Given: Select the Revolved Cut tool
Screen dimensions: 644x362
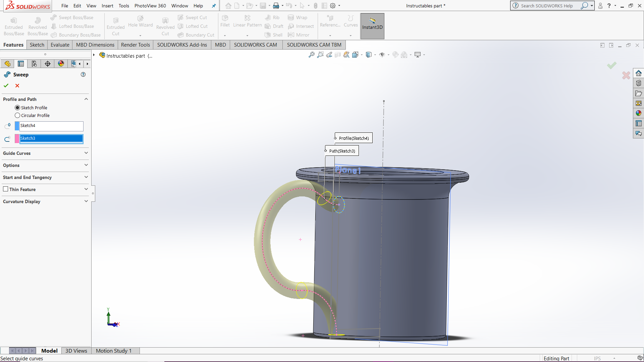Looking at the screenshot, I should coord(165,25).
